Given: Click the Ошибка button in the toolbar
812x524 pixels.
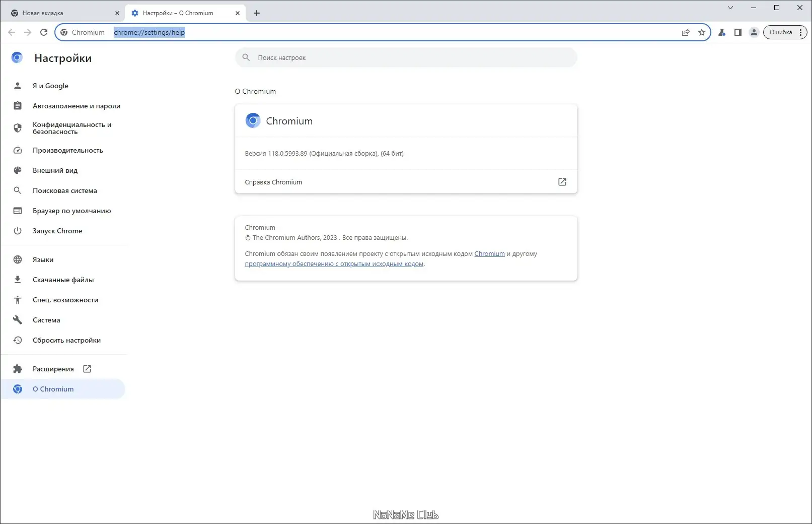Looking at the screenshot, I should coord(781,32).
